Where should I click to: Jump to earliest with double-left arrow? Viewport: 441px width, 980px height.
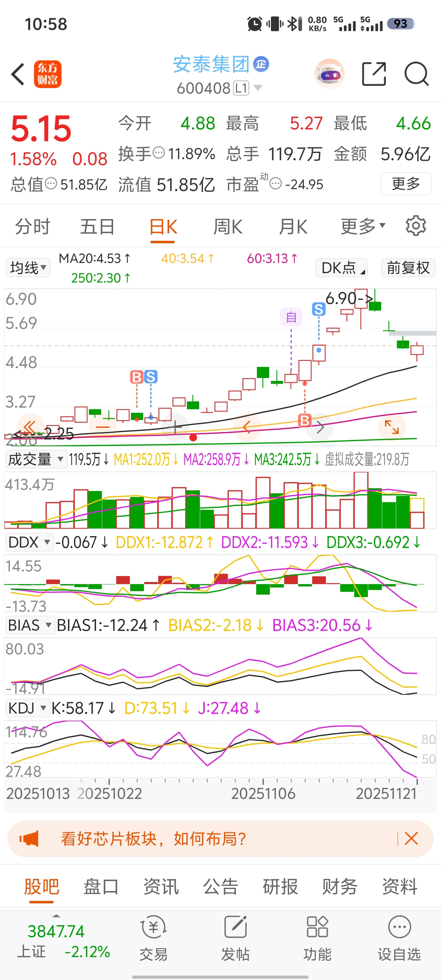click(x=30, y=427)
